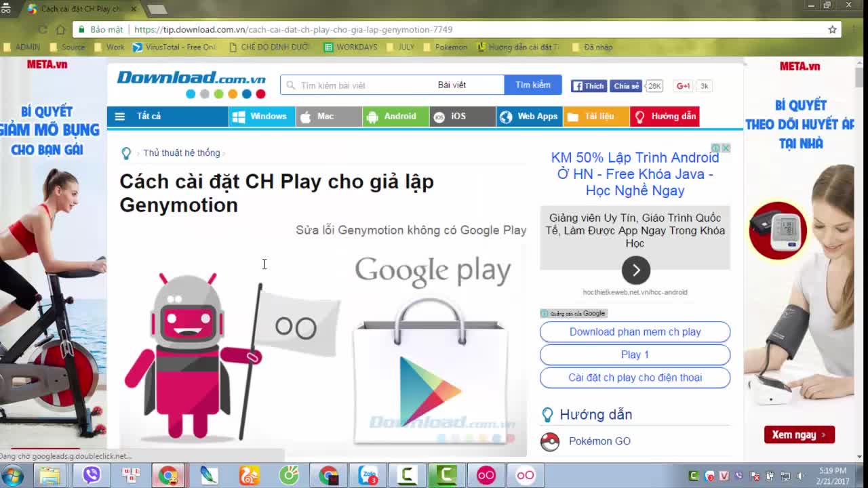Open the ADMIN bookmark folder
The image size is (868, 488).
pyautogui.click(x=22, y=47)
